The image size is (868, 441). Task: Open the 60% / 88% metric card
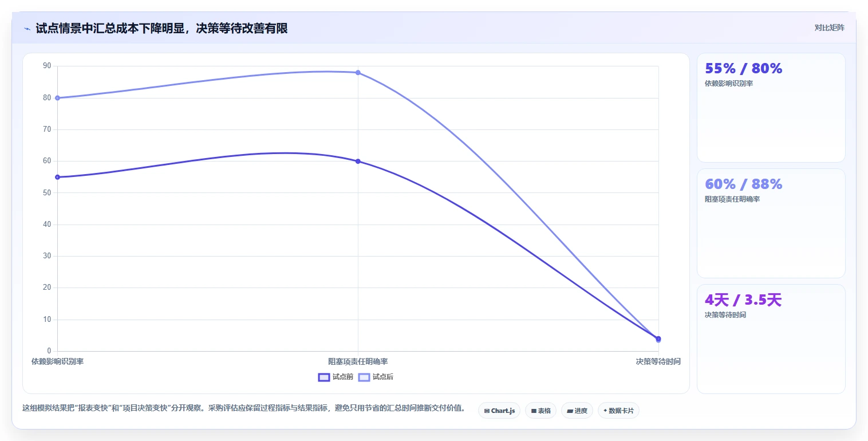[771, 223]
